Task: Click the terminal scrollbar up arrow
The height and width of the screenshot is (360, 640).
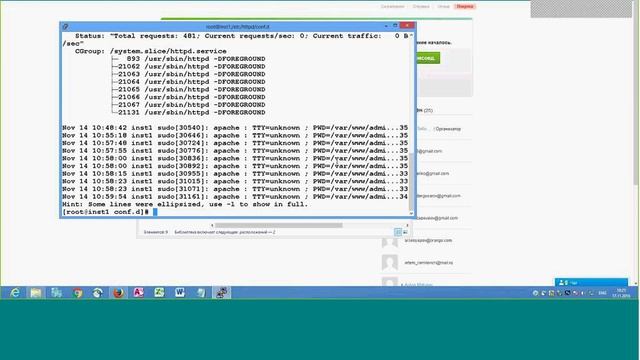Action: click(411, 36)
